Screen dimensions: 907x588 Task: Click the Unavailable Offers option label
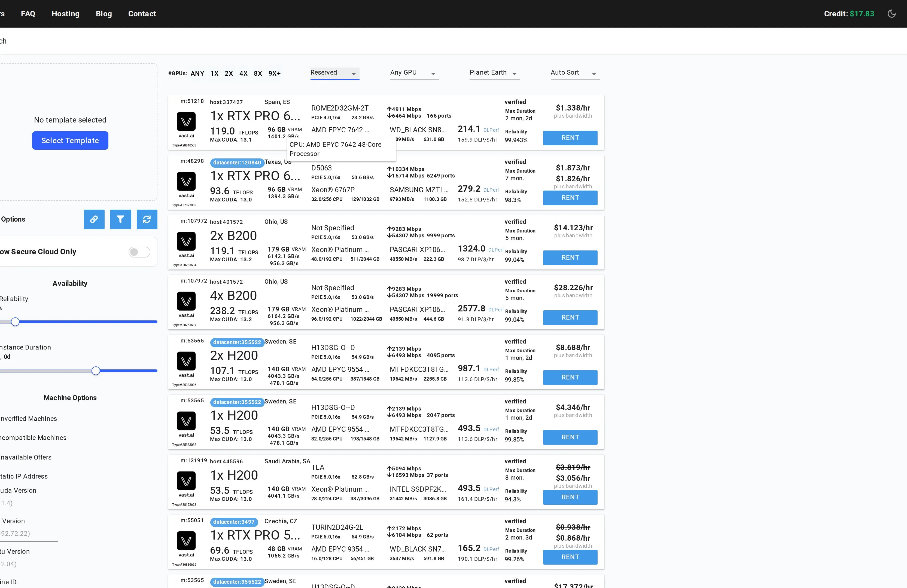pos(26,457)
